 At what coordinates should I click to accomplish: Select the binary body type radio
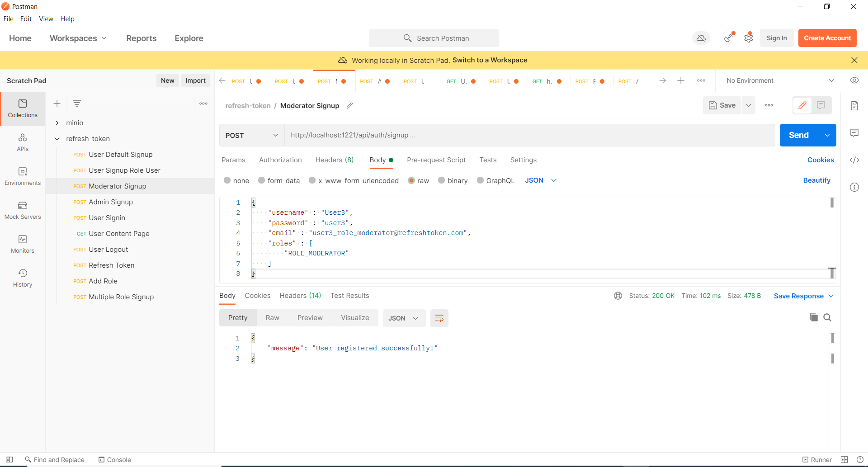point(442,180)
